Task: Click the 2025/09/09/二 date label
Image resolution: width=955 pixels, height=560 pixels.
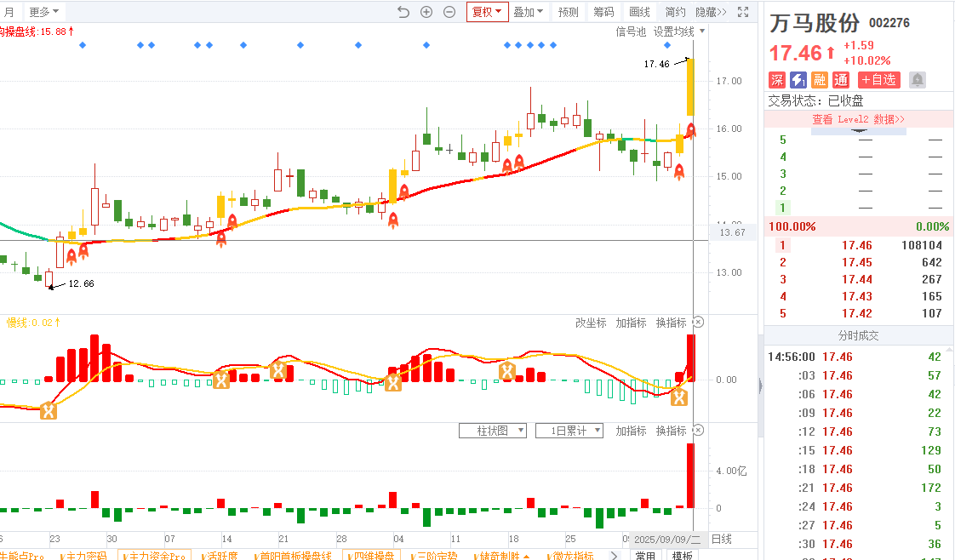Action: pos(667,540)
